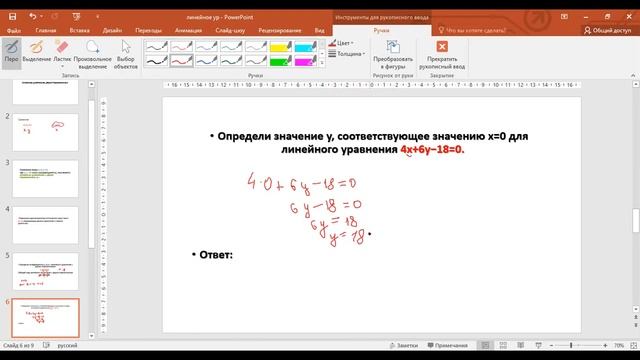Switch to Reading view
The image size is (640, 360).
(x=520, y=345)
